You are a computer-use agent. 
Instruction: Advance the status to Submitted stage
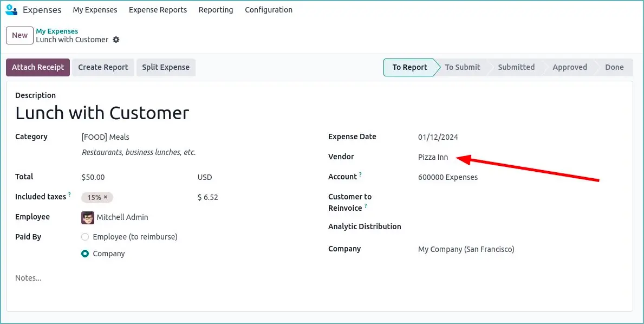[x=516, y=67]
